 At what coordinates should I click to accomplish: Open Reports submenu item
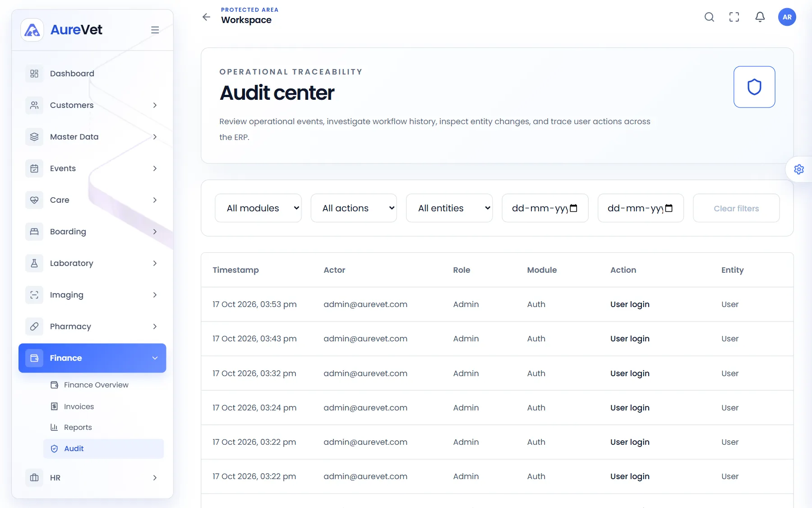(x=103, y=427)
